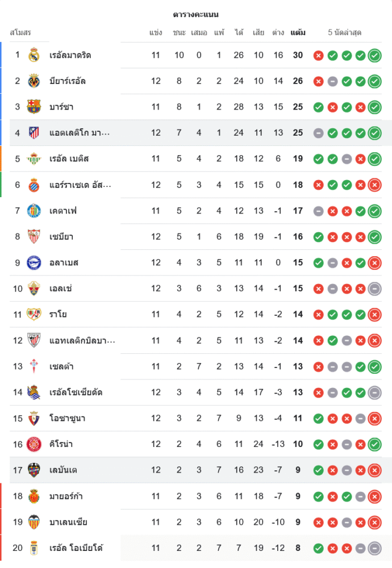
Task: Click the ชนะ wins column header
Action: [179, 33]
